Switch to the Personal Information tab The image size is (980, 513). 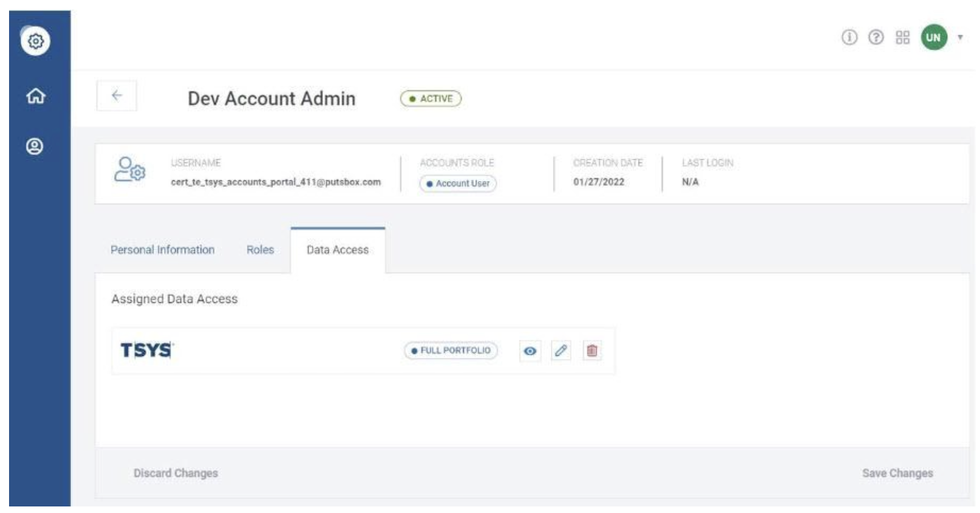pyautogui.click(x=162, y=250)
